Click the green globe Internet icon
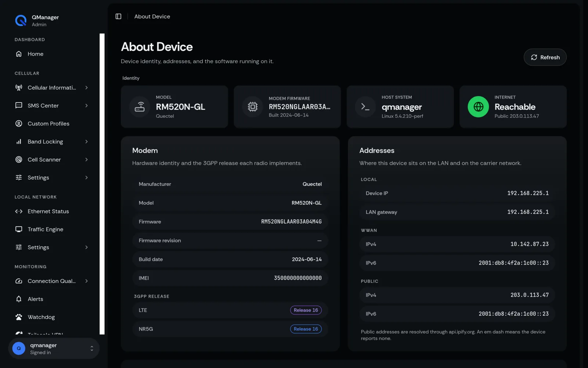The image size is (588, 368). [478, 107]
